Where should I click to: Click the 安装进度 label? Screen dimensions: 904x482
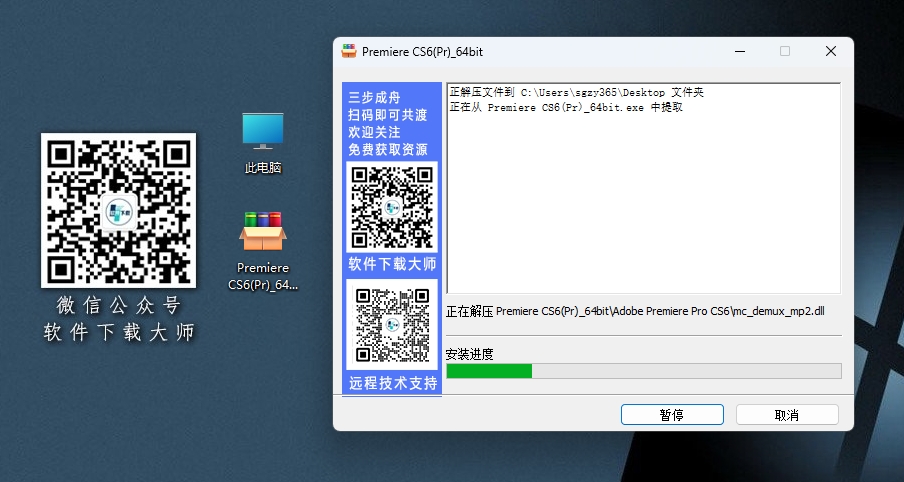pos(469,354)
